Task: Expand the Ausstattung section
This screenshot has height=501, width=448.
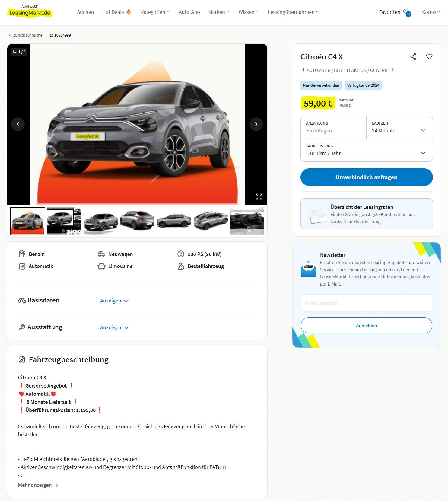Action: (x=114, y=327)
